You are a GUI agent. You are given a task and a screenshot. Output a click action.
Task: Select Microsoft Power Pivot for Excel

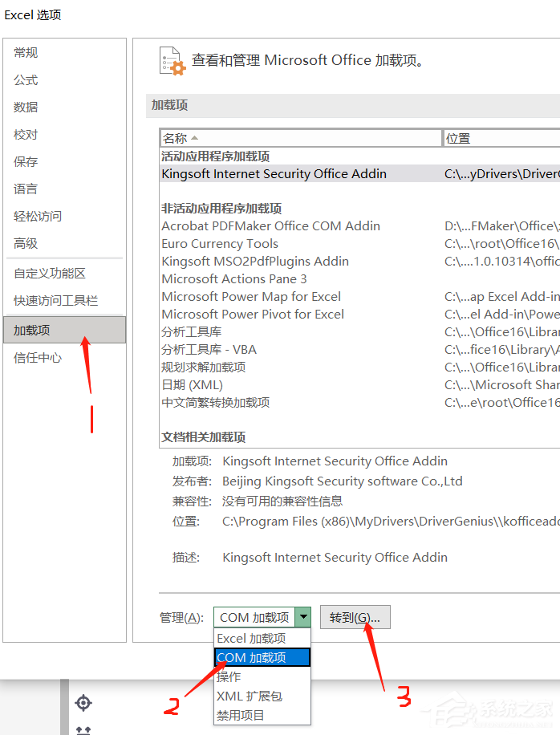359,314
